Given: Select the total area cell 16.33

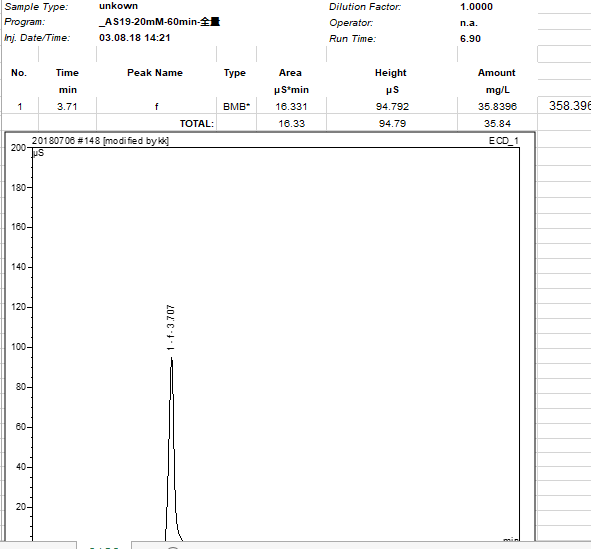Looking at the screenshot, I should tap(291, 123).
